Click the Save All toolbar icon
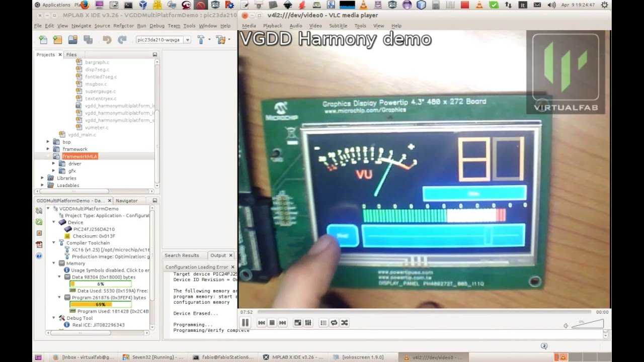This screenshot has width=644, height=362. point(88,40)
